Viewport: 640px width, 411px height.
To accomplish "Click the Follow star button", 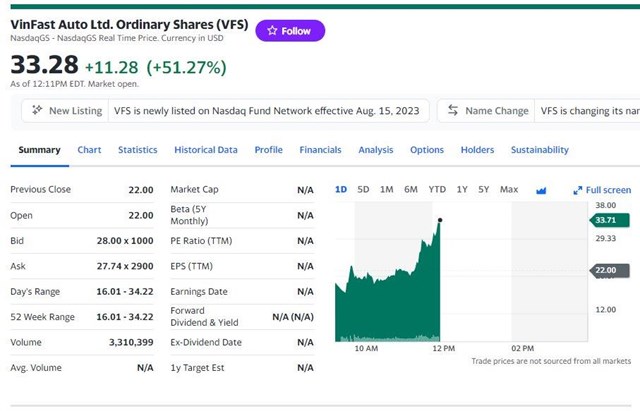I will click(x=290, y=31).
